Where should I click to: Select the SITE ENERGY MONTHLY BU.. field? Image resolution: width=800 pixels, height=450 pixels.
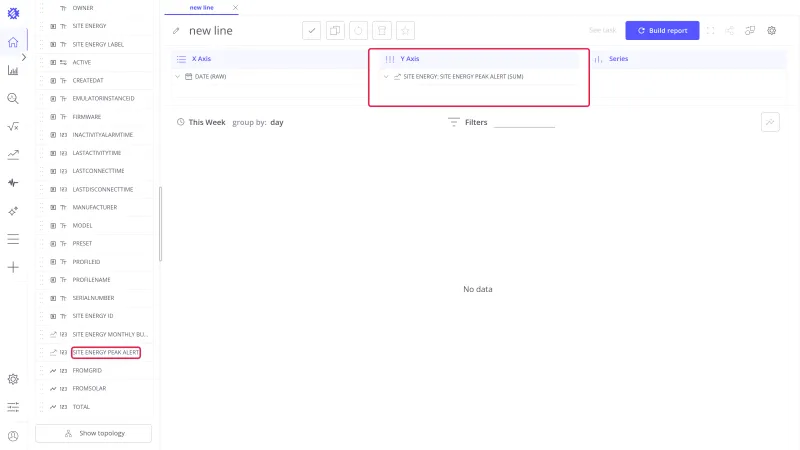(x=110, y=334)
